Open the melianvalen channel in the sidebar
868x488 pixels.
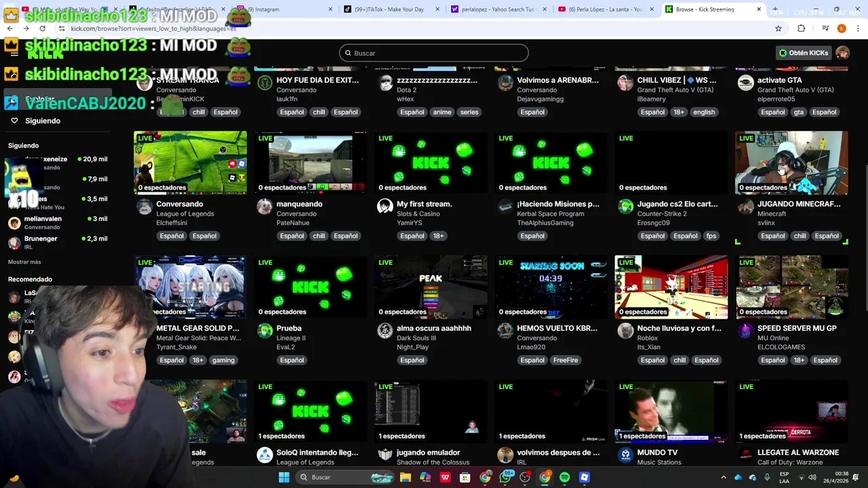click(x=58, y=222)
